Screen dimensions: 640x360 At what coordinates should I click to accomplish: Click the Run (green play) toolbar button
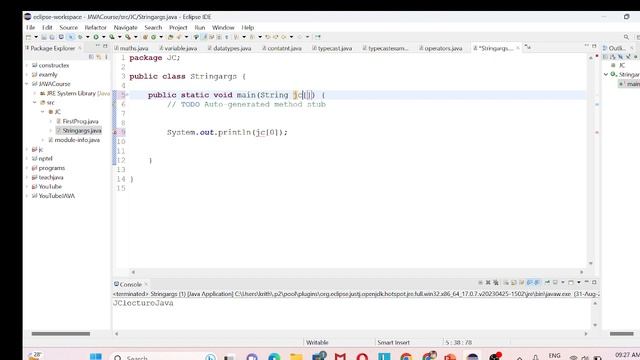(x=96, y=37)
